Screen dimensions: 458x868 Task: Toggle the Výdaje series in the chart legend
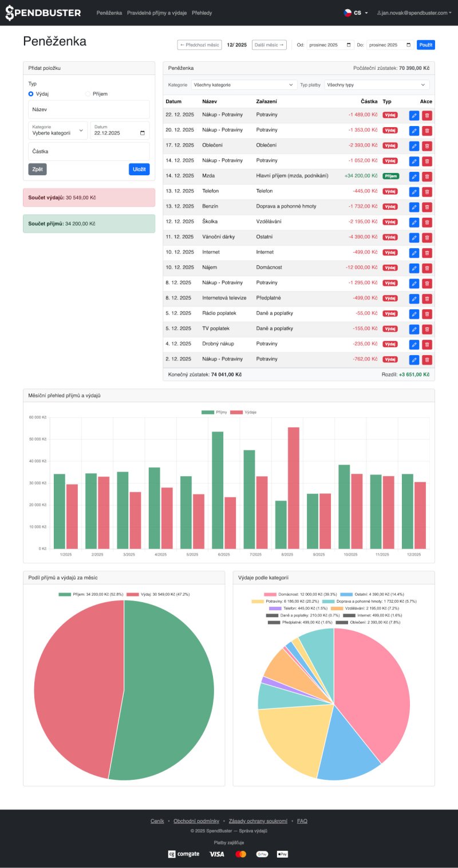pos(247,411)
